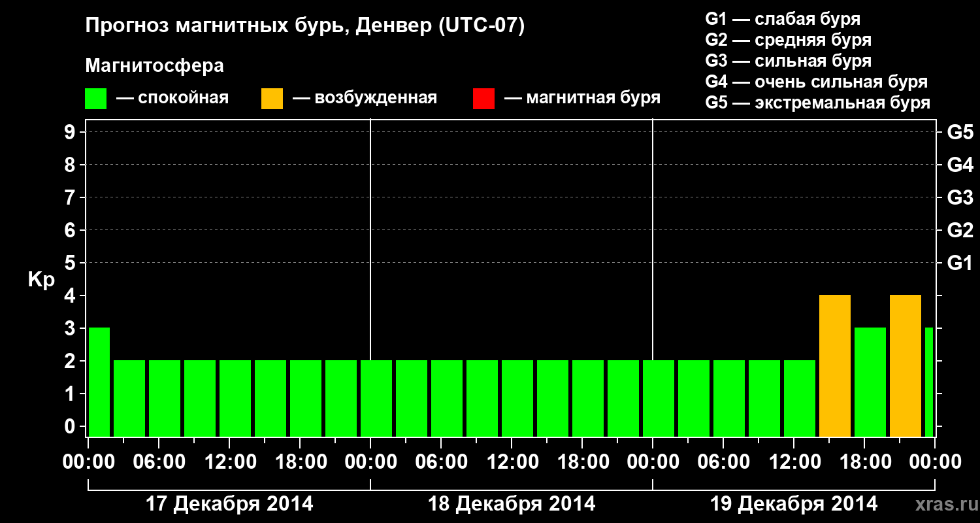Click the green 'спокойная' legend swatch
This screenshot has height=523, width=980.
click(96, 99)
